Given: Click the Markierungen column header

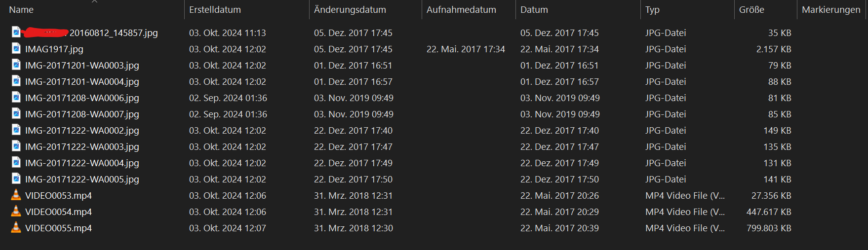Looking at the screenshot, I should click(831, 10).
